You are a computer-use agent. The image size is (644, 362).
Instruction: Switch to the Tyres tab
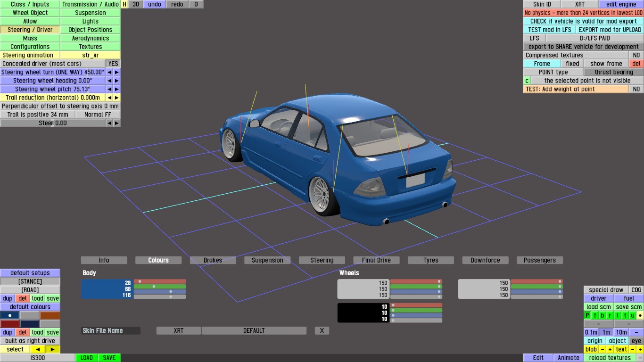[431, 260]
